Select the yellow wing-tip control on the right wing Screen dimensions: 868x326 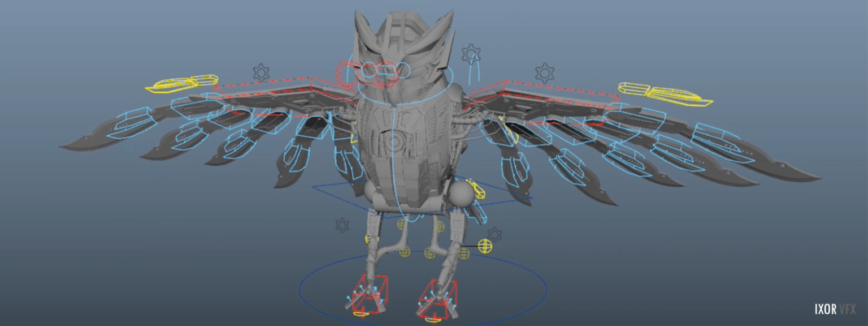[665, 94]
